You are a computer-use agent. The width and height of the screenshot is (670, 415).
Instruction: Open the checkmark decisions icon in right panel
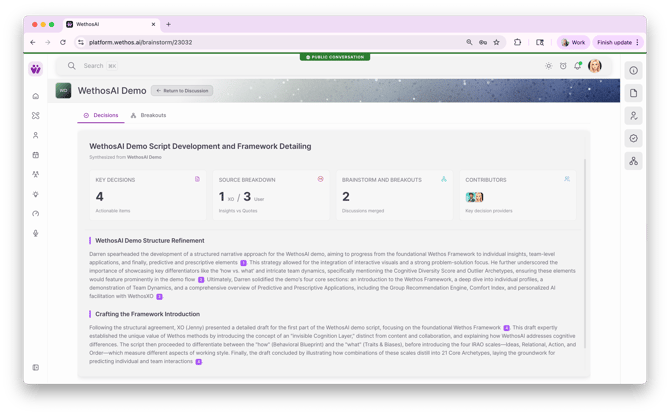click(633, 138)
